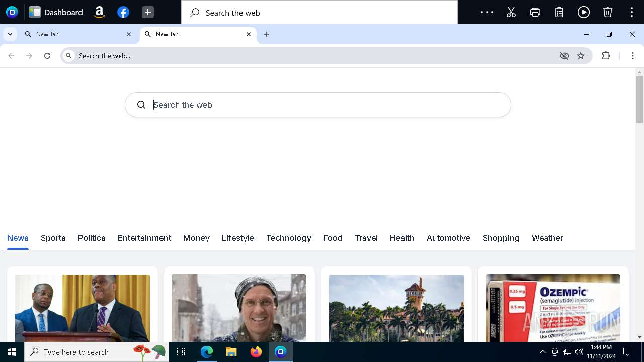The height and width of the screenshot is (362, 644).
Task: Select the News category tab
Action: (x=18, y=238)
